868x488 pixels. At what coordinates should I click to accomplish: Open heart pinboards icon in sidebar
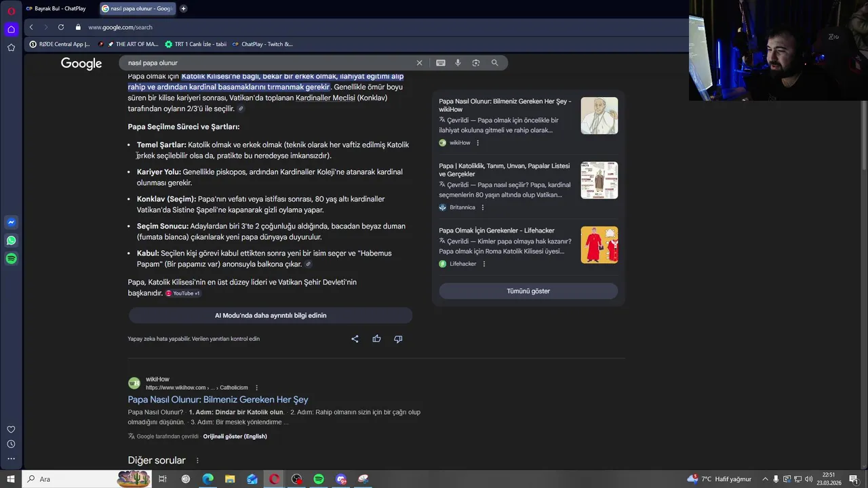pos(11,430)
